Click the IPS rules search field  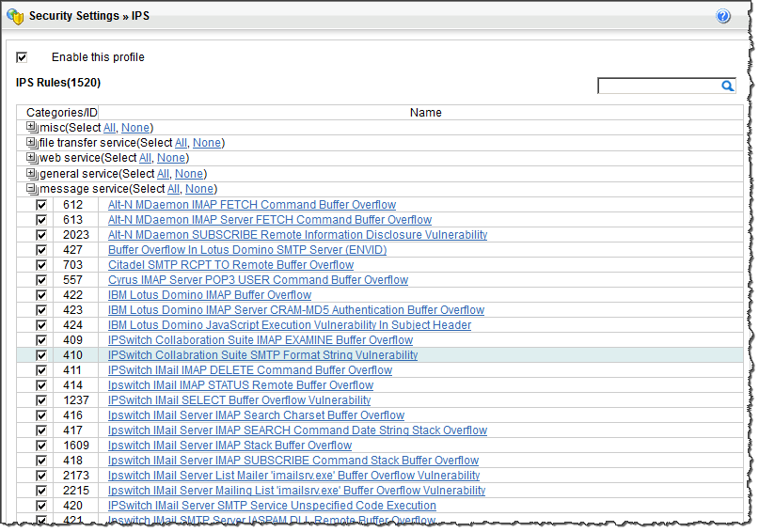tap(658, 86)
